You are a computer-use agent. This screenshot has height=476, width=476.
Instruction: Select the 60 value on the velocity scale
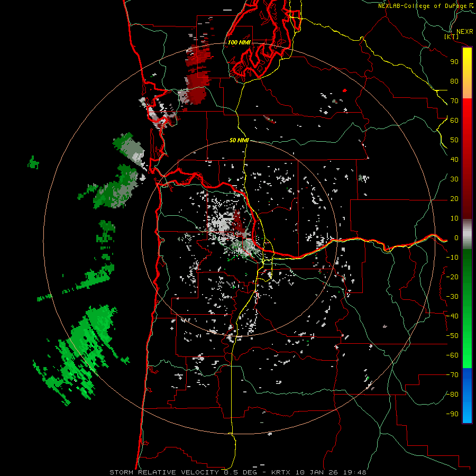[x=454, y=121]
